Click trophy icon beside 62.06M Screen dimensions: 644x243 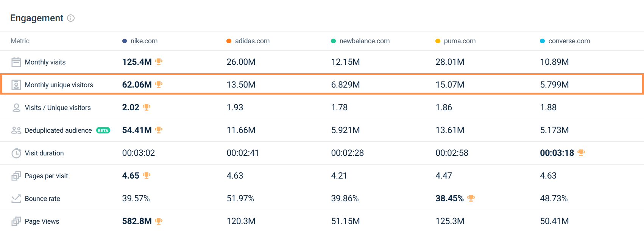coord(159,85)
